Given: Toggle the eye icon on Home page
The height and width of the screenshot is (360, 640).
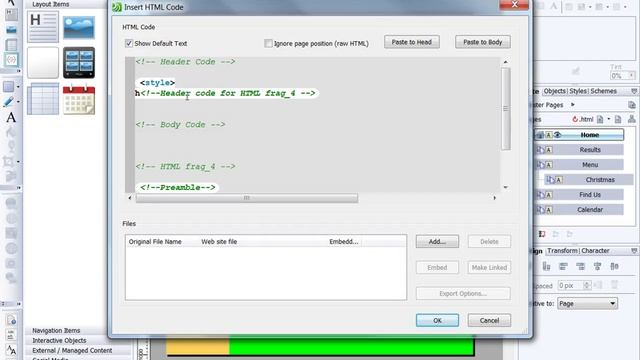Looking at the screenshot, I should pos(558,135).
